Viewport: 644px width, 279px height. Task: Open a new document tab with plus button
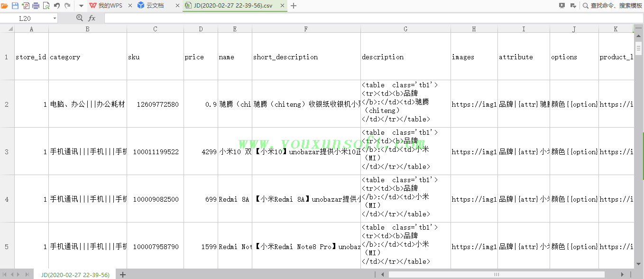(294, 6)
